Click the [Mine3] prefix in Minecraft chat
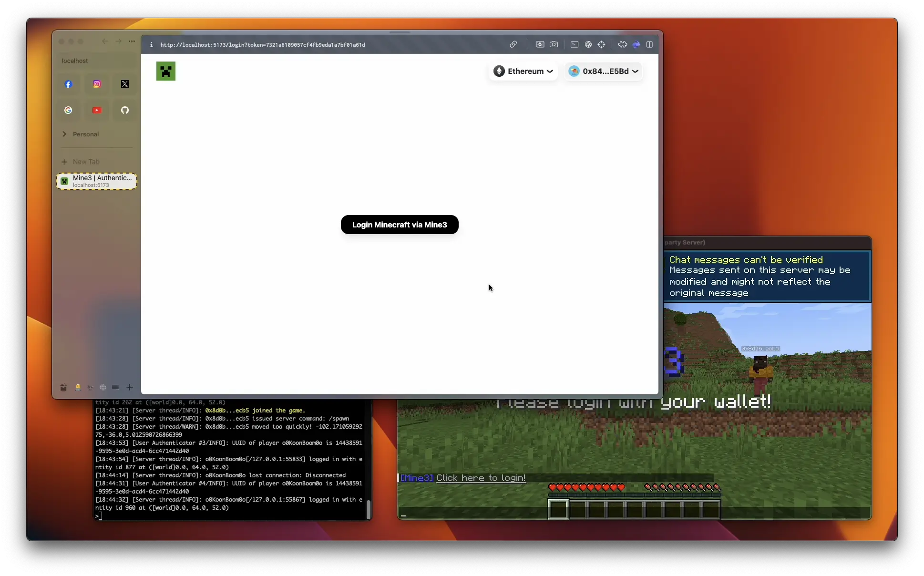 coord(417,478)
